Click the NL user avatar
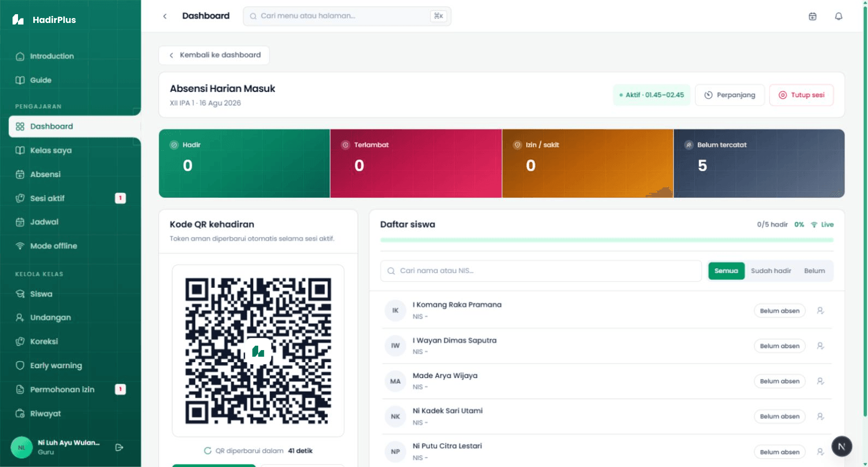Screen dimensions: 868x467 coord(22,447)
